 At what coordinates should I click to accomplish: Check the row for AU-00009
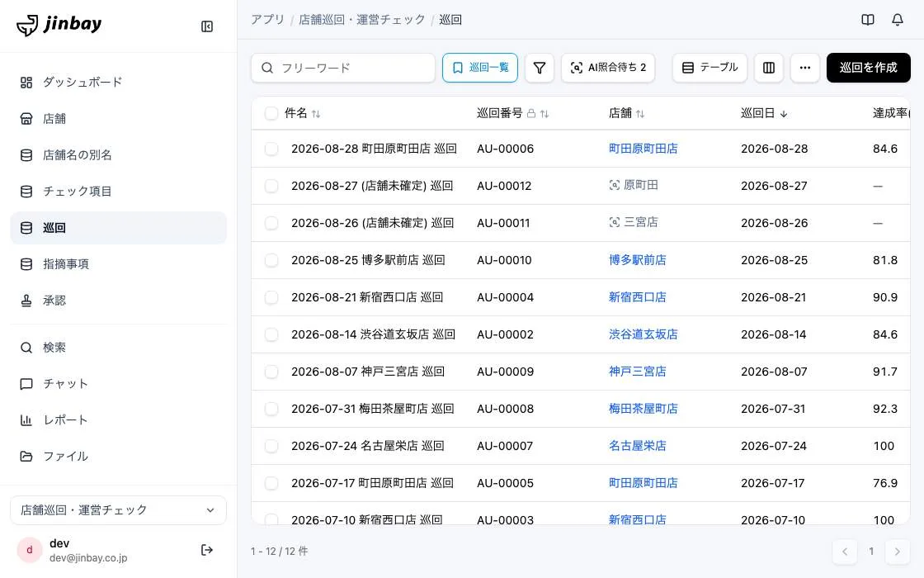click(271, 372)
